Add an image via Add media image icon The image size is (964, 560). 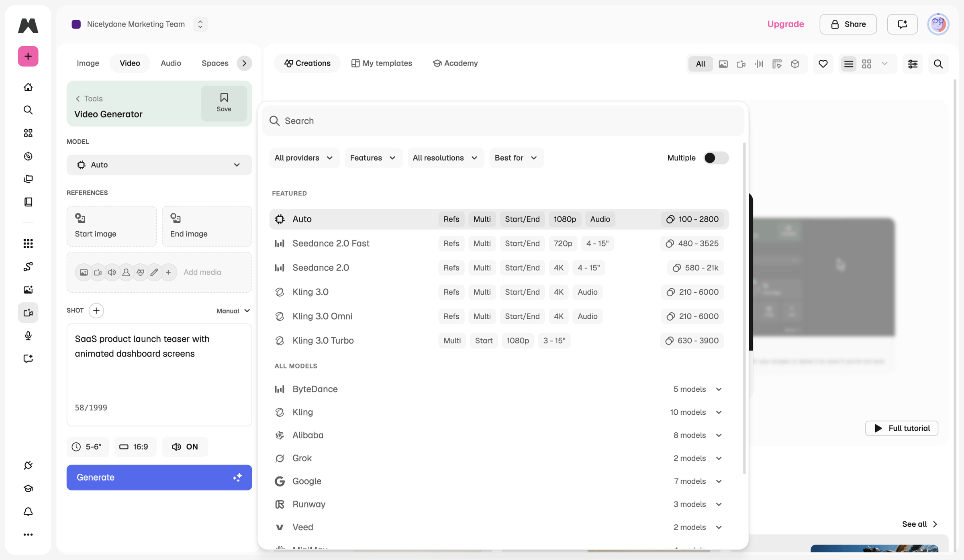click(84, 273)
